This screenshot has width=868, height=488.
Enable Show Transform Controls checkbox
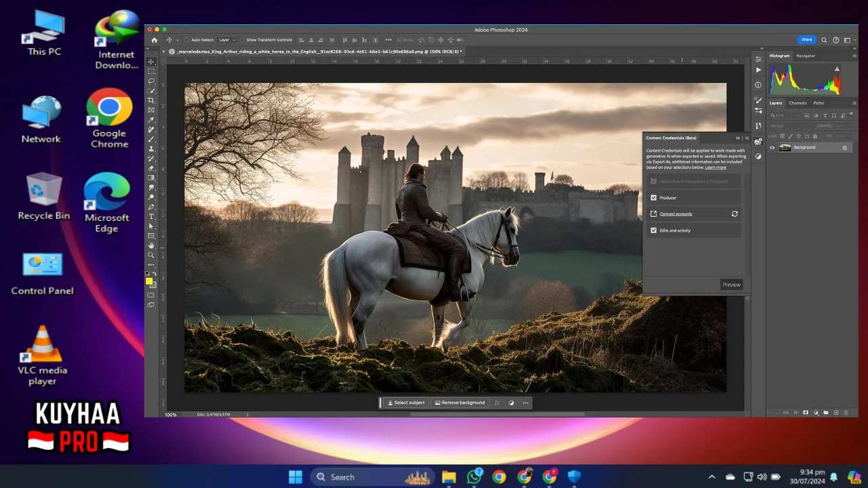(x=241, y=40)
